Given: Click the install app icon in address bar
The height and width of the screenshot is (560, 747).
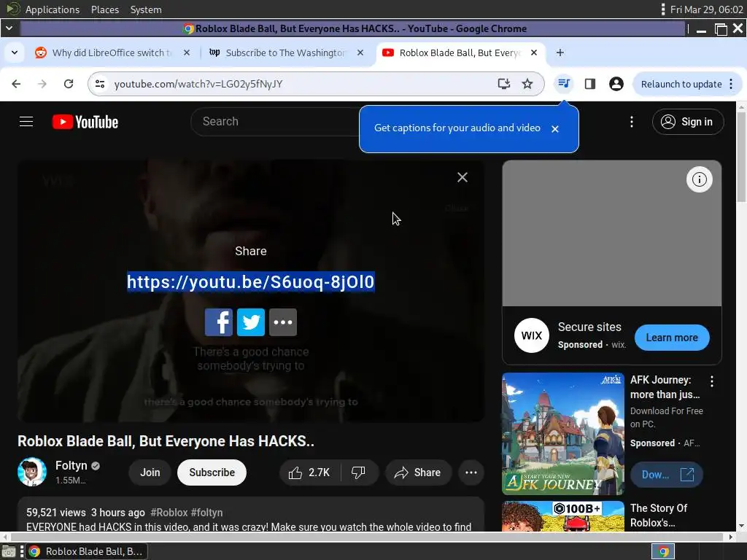Looking at the screenshot, I should click(503, 84).
